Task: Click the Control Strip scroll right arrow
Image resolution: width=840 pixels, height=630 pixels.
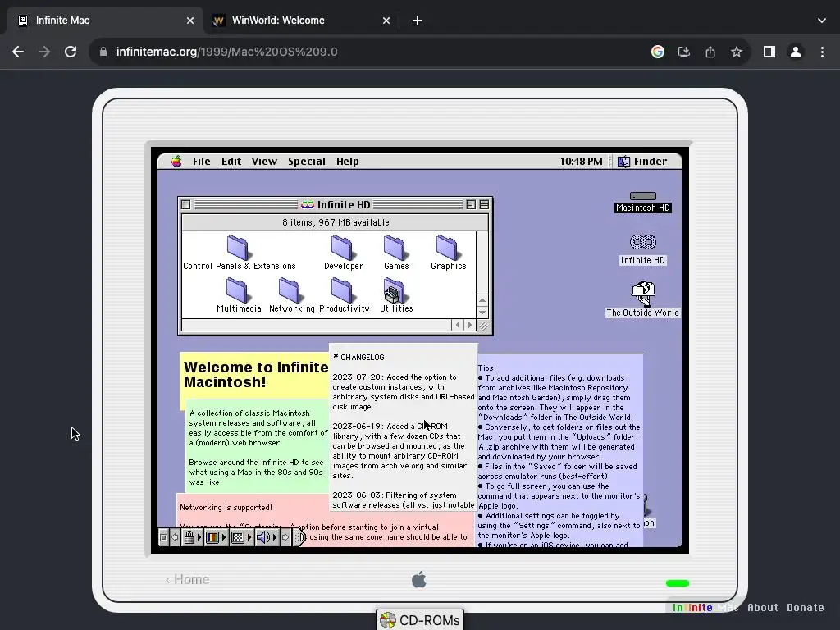Action: pyautogui.click(x=285, y=537)
